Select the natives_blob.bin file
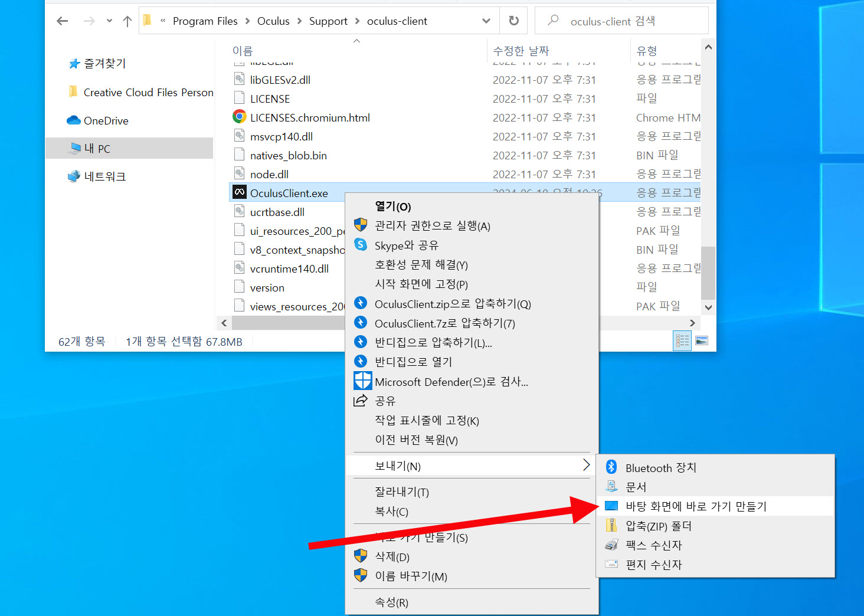This screenshot has width=864, height=616. 289,155
